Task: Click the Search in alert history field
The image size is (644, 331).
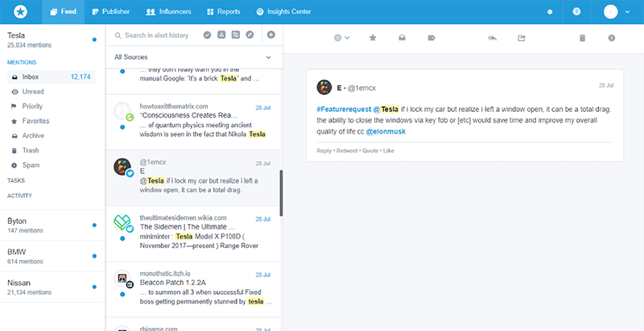Action: [x=157, y=35]
